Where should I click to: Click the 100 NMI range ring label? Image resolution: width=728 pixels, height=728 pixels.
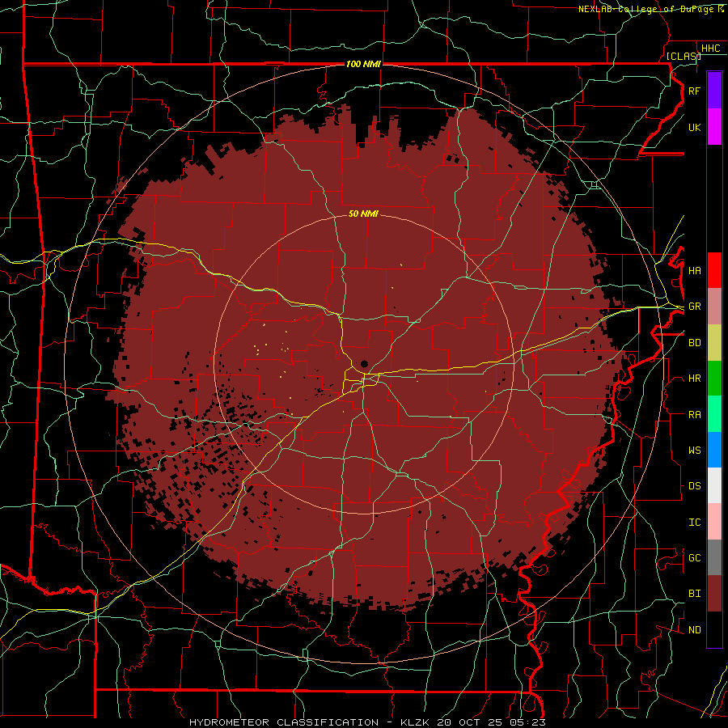[363, 64]
